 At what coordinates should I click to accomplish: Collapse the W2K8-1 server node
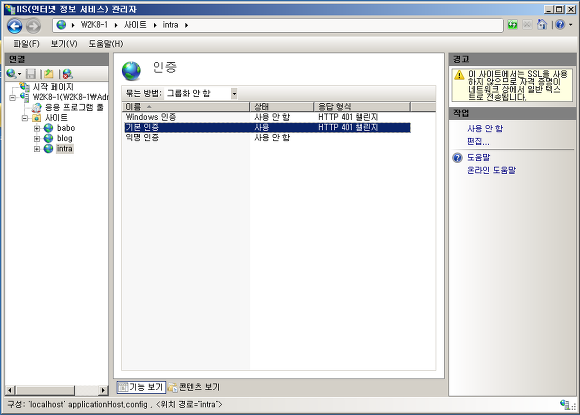13,98
